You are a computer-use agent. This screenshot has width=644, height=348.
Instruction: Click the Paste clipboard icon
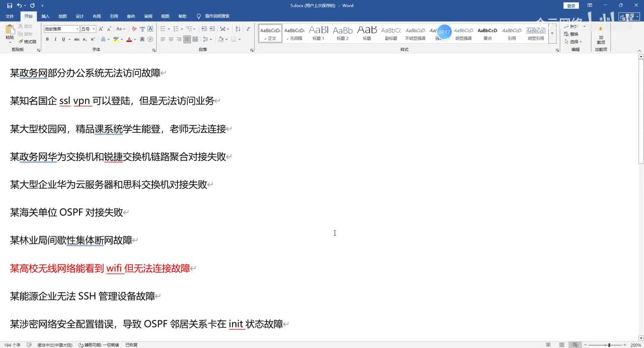(x=10, y=29)
